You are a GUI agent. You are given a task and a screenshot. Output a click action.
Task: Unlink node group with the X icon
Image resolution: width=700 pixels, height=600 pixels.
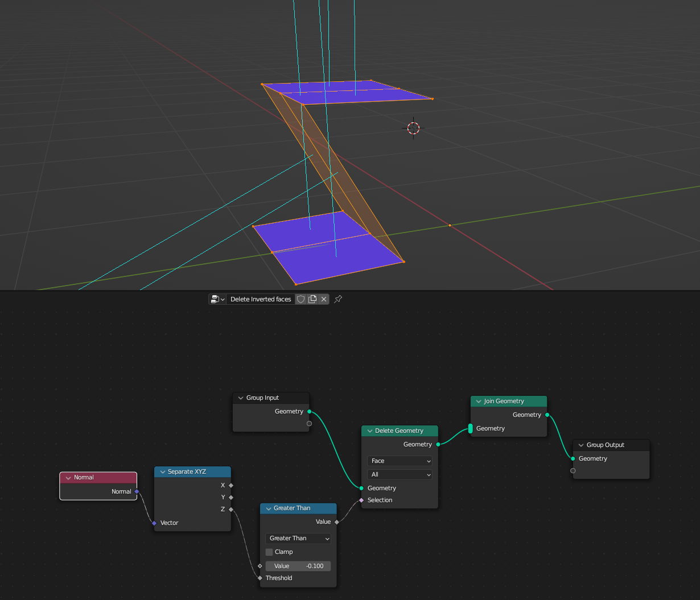323,299
